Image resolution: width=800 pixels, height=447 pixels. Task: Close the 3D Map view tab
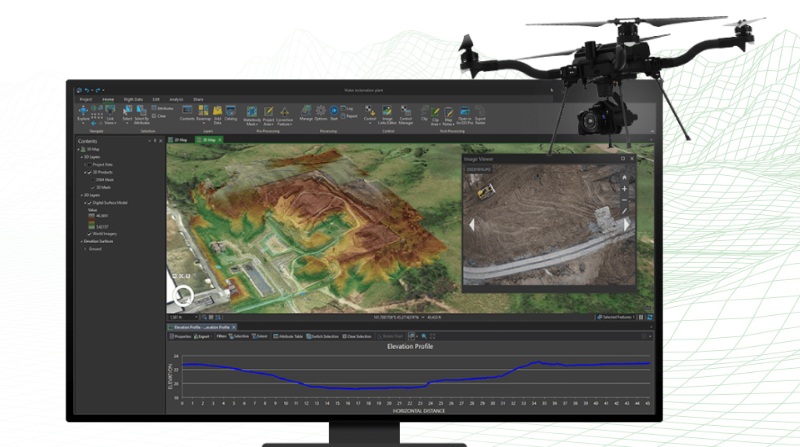pos(220,140)
